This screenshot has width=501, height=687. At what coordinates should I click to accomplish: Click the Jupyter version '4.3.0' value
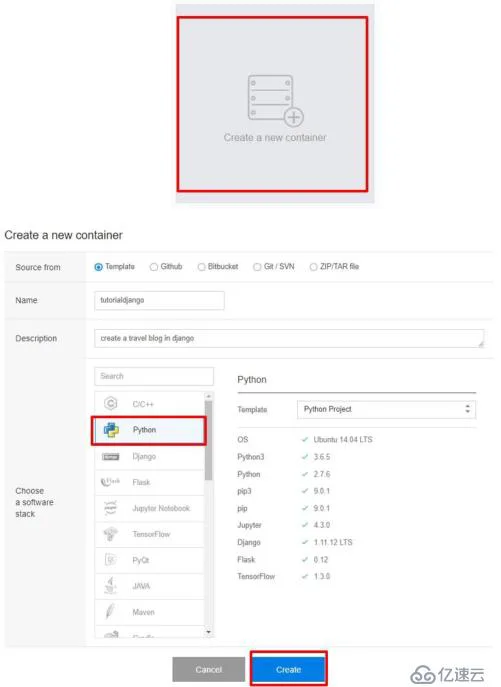point(322,525)
